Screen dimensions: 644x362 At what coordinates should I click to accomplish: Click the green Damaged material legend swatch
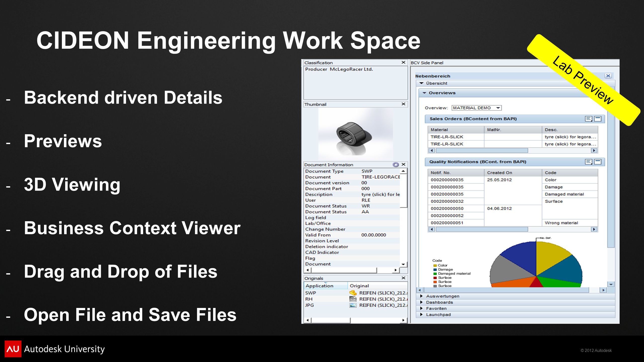coord(435,274)
